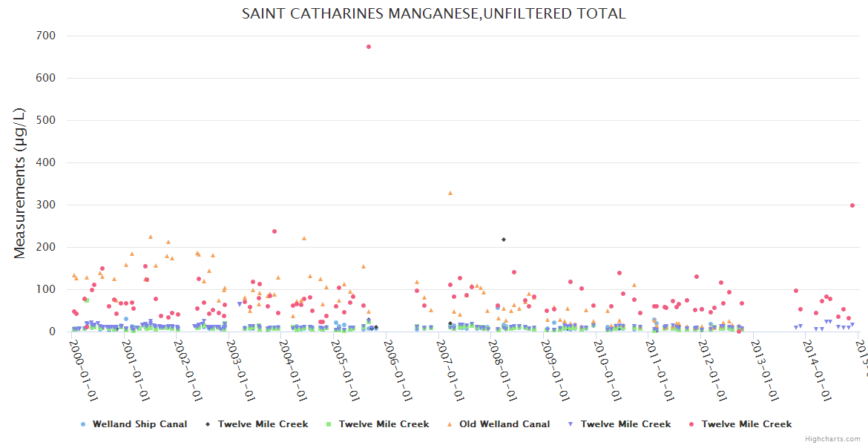Toggle the Welland Ship Canal series label
The width and height of the screenshot is (868, 445).
[x=139, y=424]
